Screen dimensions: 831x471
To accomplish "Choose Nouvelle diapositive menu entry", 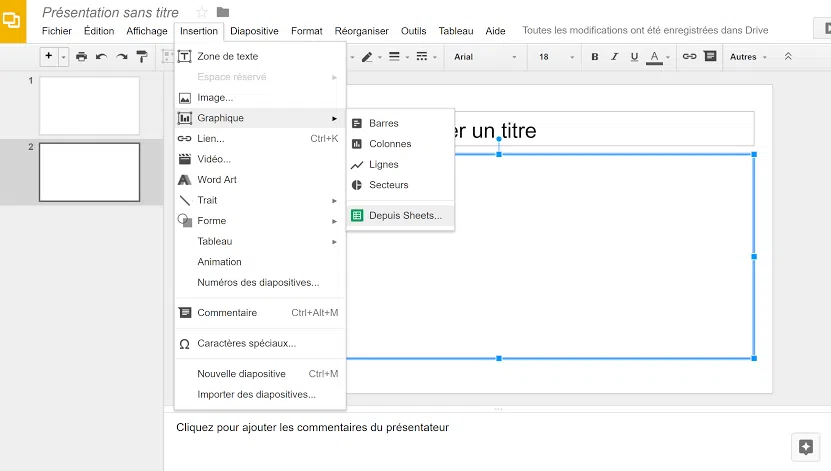I will pos(260,374).
